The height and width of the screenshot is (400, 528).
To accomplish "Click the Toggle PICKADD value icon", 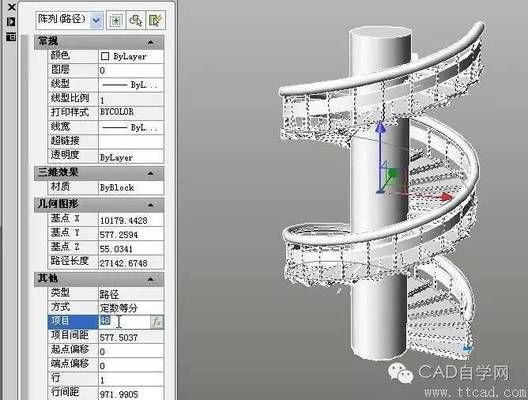I will (x=116, y=20).
